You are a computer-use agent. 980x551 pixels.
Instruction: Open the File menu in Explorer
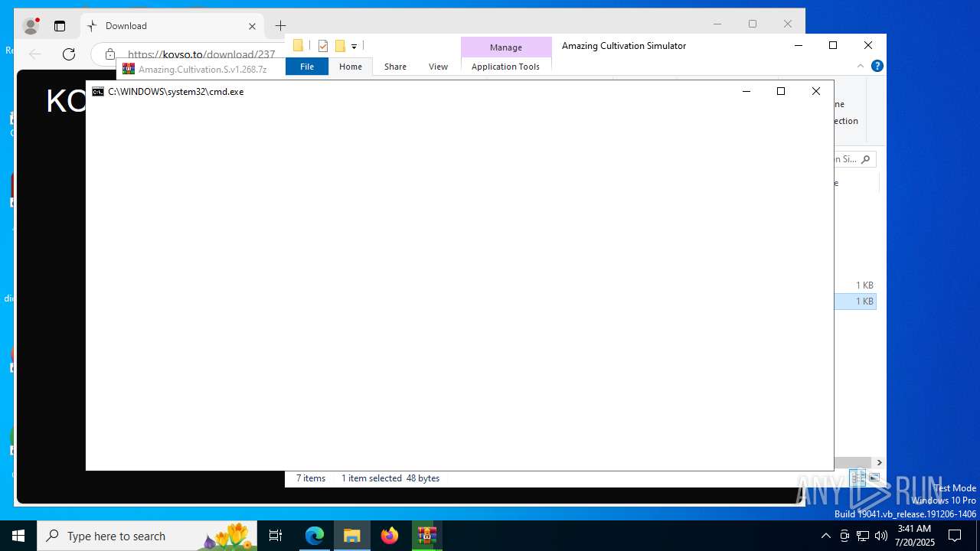307,67
